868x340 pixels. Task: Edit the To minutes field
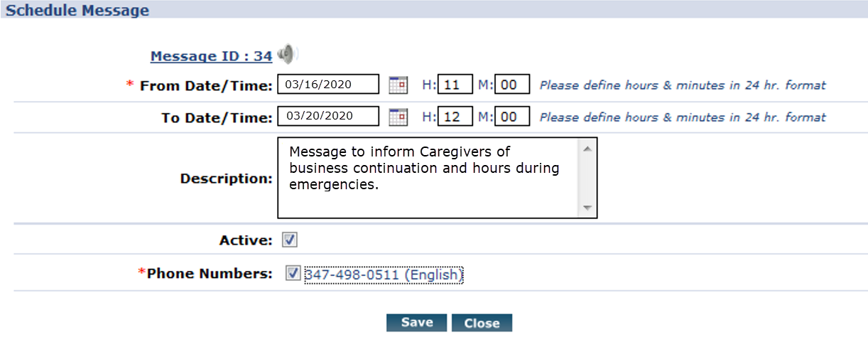[511, 116]
